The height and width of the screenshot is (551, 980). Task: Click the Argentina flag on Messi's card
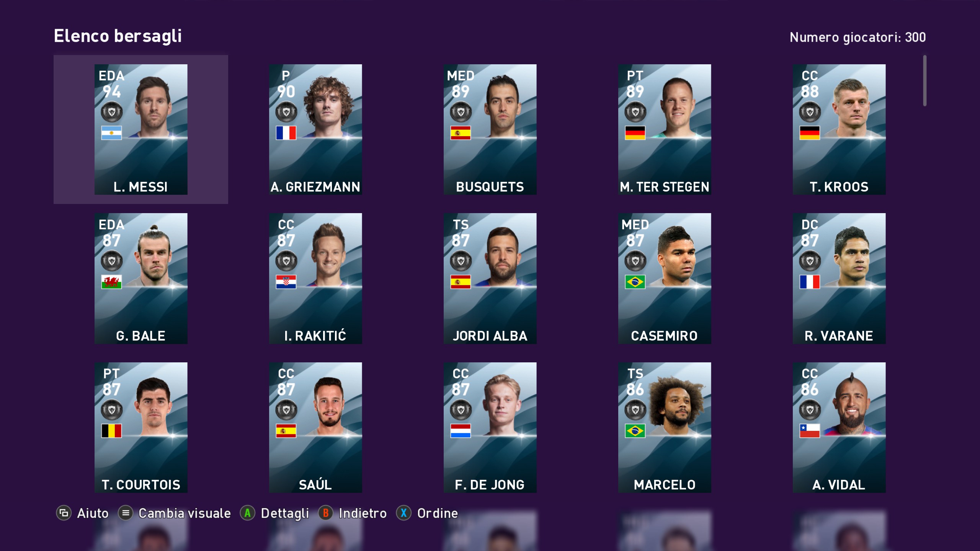[x=111, y=133]
